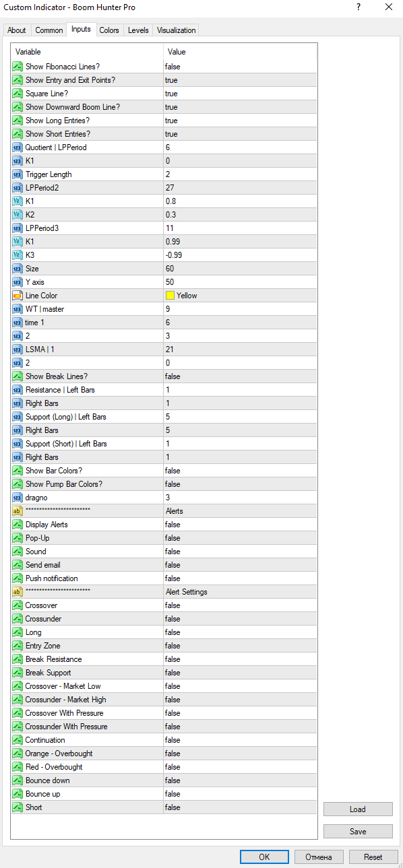Click the color-type icon next to Line Color
Screen dimensions: 403x868
point(18,296)
